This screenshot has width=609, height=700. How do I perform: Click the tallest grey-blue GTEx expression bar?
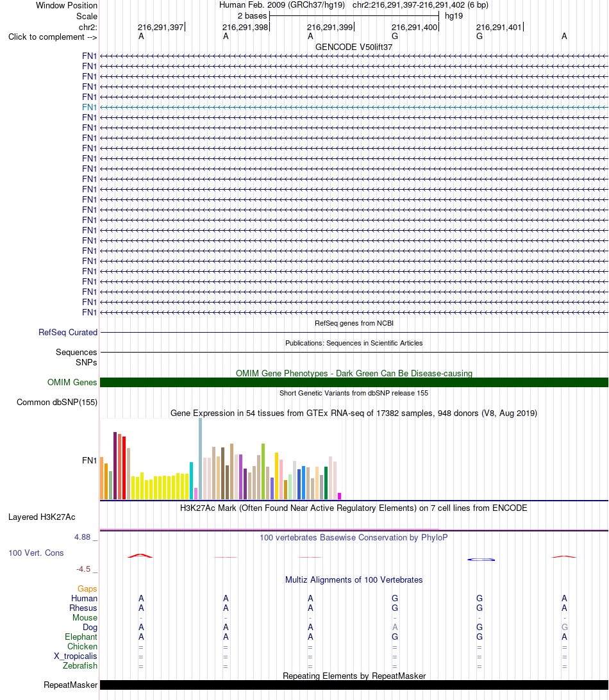[201, 458]
